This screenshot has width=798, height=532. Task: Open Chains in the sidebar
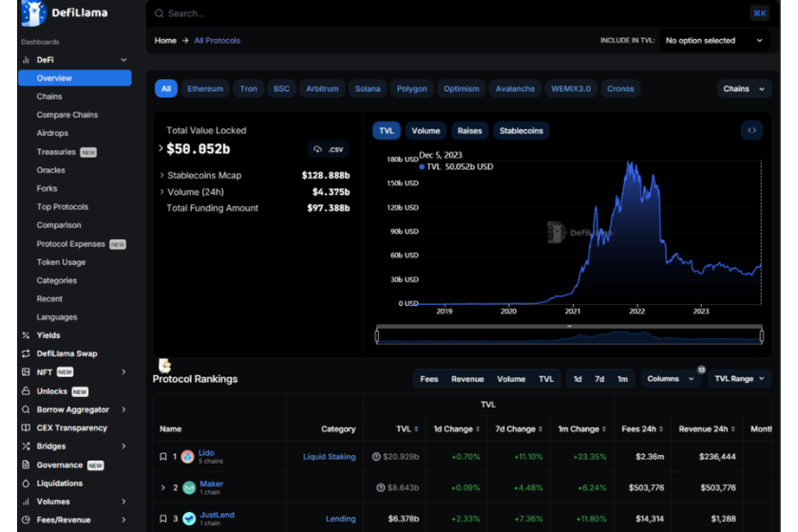[x=48, y=96]
